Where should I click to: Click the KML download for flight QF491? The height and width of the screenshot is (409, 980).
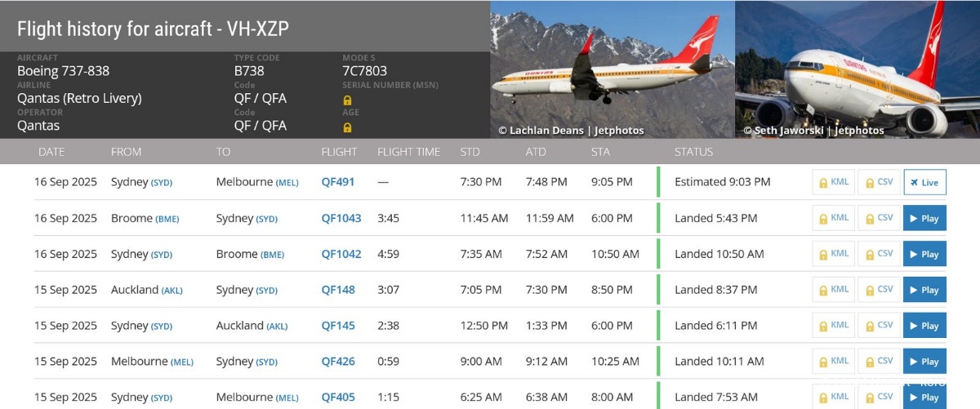click(x=834, y=182)
